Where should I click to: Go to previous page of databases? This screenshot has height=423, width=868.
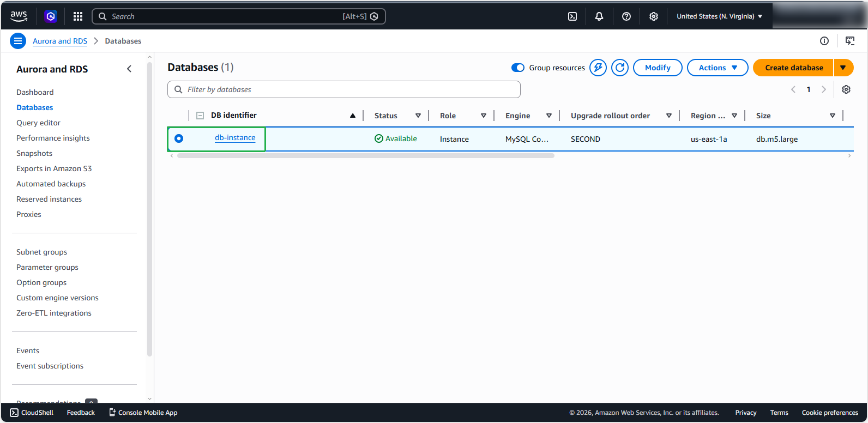793,89
